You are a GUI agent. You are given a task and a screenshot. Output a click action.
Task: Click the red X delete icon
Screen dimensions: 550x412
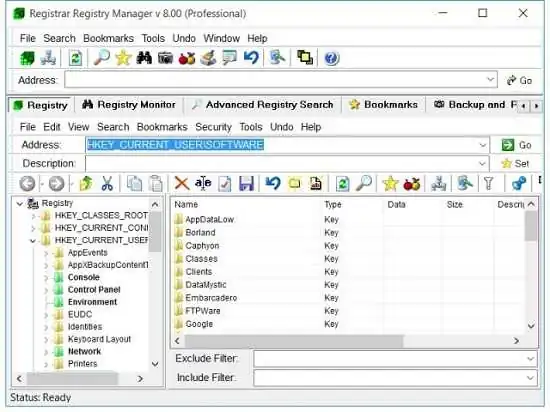[182, 183]
